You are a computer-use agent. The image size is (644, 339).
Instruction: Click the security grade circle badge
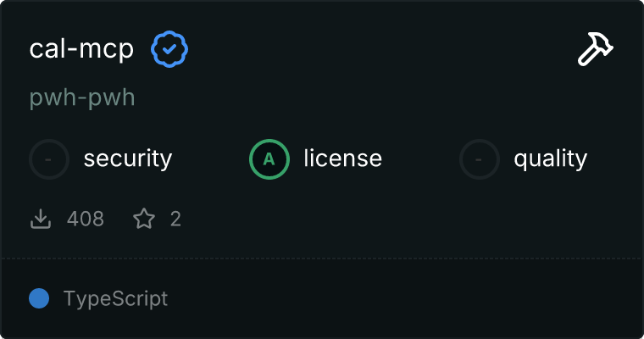click(49, 158)
